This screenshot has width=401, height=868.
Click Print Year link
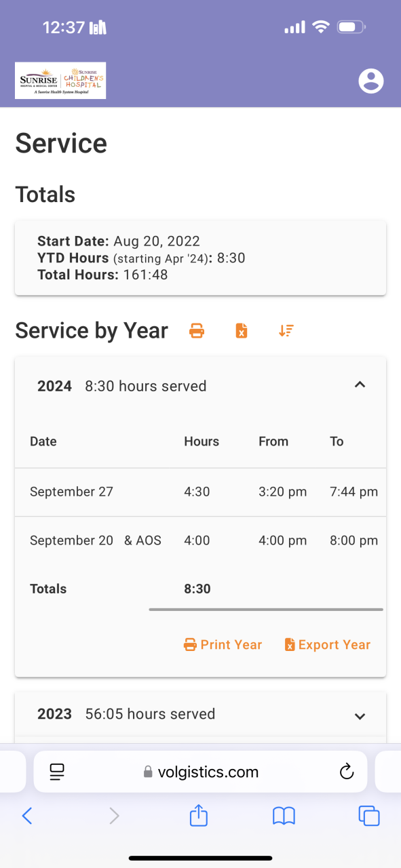pos(223,645)
